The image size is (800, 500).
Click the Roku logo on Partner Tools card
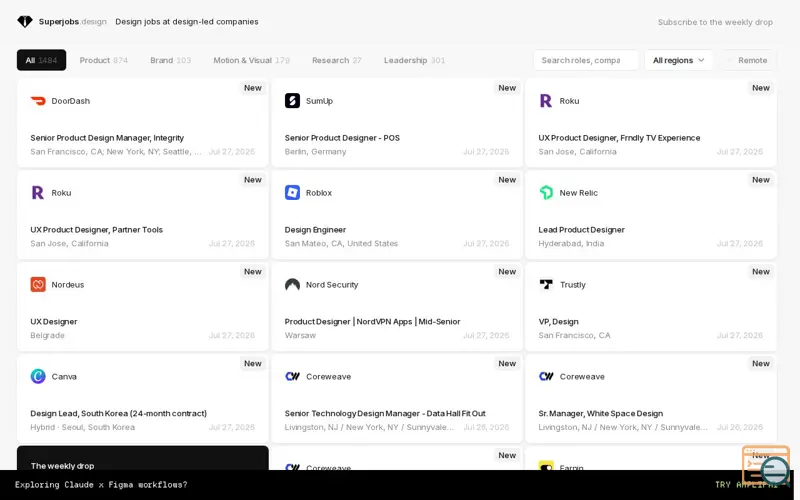click(38, 193)
